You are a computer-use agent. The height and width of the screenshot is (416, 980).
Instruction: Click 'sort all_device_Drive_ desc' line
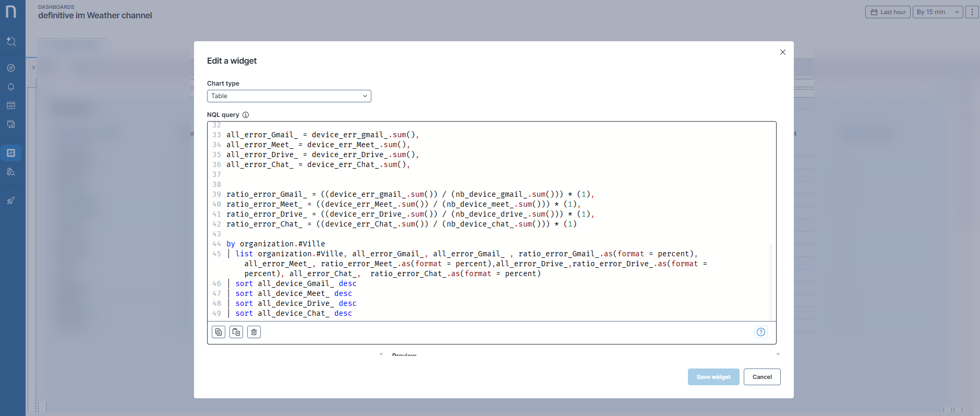295,303
